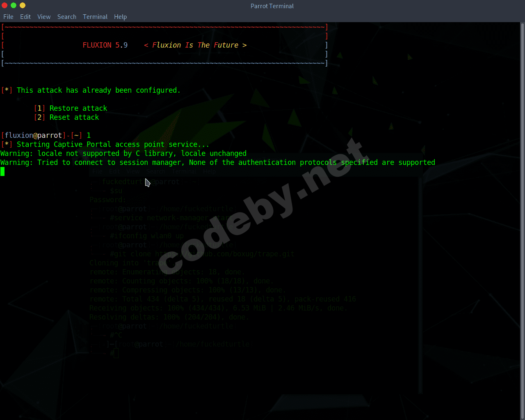Open the Edit menu
This screenshot has height=420, width=525.
click(25, 17)
